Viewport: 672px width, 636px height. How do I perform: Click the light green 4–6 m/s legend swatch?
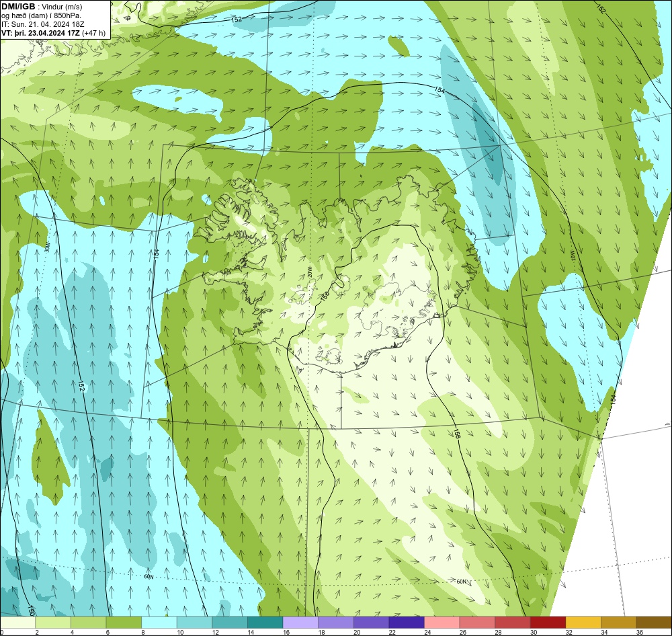[x=88, y=623]
